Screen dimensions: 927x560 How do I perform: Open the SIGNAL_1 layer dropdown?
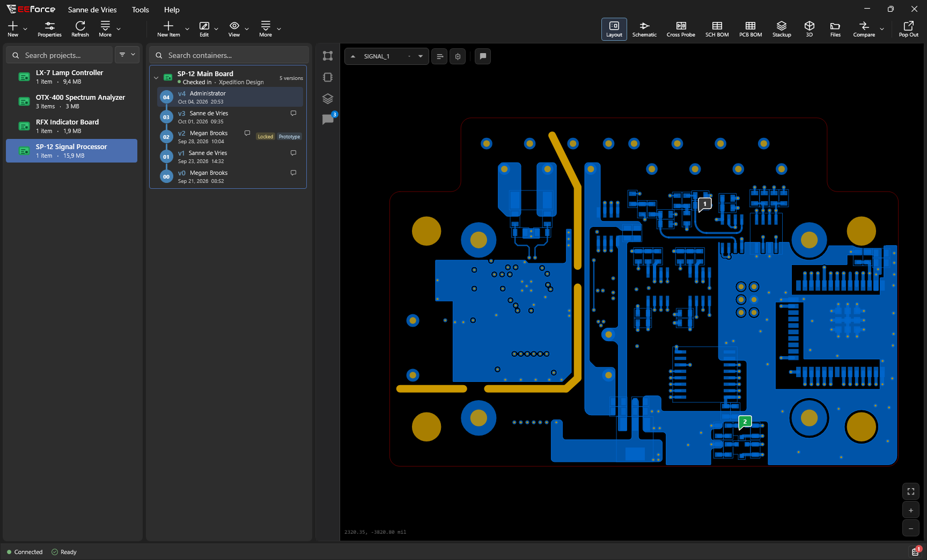click(421, 56)
